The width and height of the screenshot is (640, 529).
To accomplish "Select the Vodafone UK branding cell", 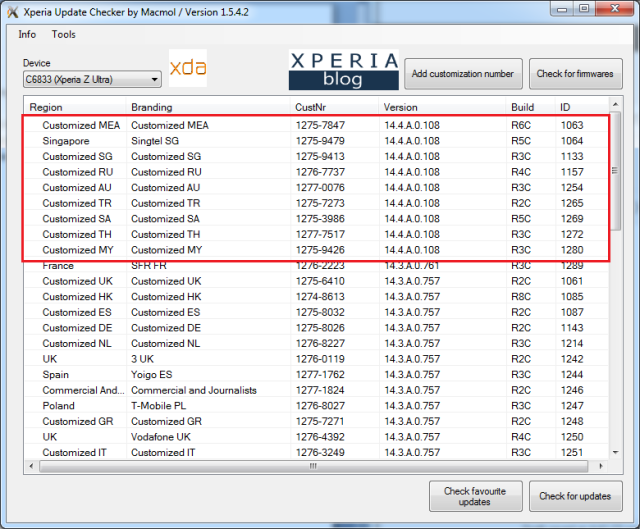I will pyautogui.click(x=160, y=437).
